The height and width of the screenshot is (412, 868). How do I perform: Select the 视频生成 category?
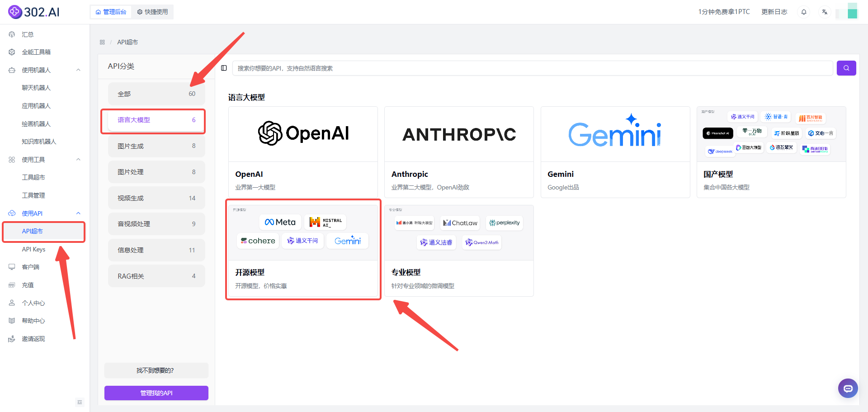(x=156, y=198)
